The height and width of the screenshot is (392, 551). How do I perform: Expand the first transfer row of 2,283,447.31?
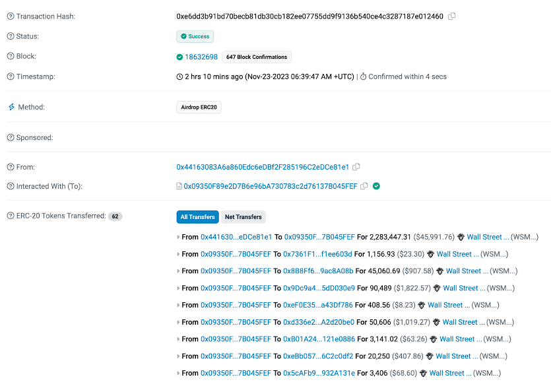click(x=178, y=237)
